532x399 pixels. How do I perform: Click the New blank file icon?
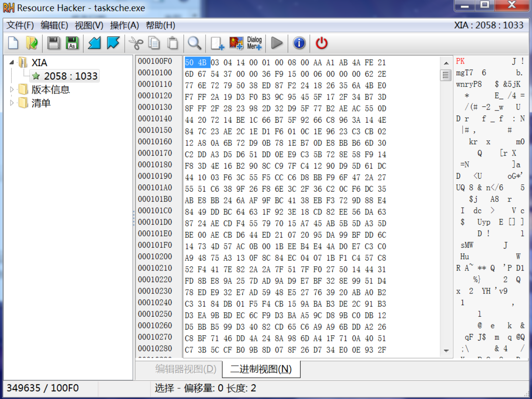coord(13,43)
